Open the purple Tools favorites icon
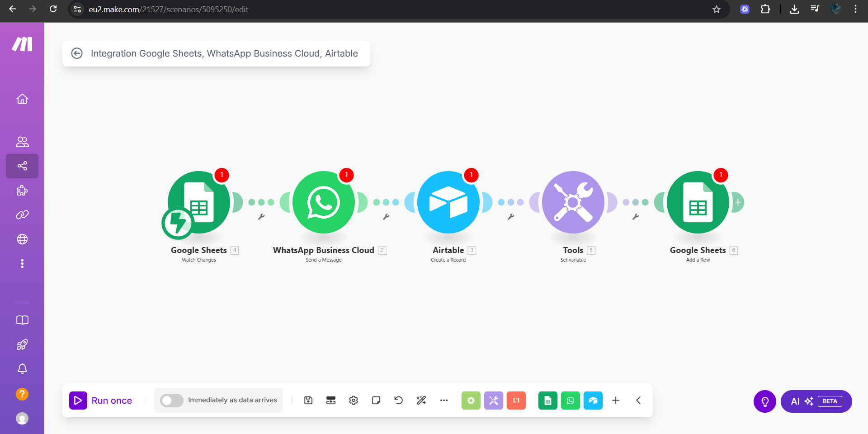This screenshot has width=868, height=434. (x=494, y=400)
